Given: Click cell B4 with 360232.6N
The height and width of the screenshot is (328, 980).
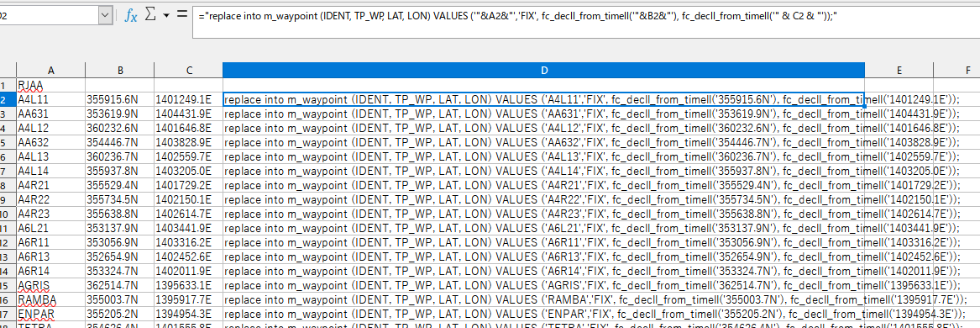Looking at the screenshot, I should pos(119,128).
